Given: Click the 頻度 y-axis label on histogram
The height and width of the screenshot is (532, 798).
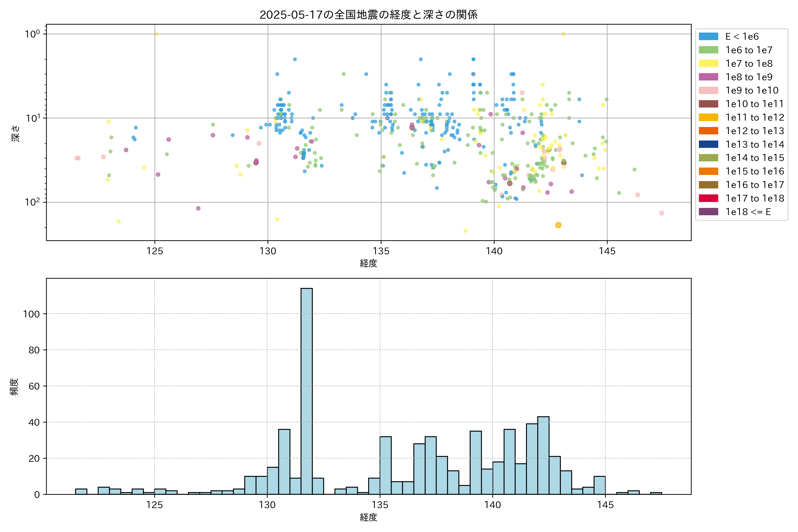Looking at the screenshot, I should [14, 387].
